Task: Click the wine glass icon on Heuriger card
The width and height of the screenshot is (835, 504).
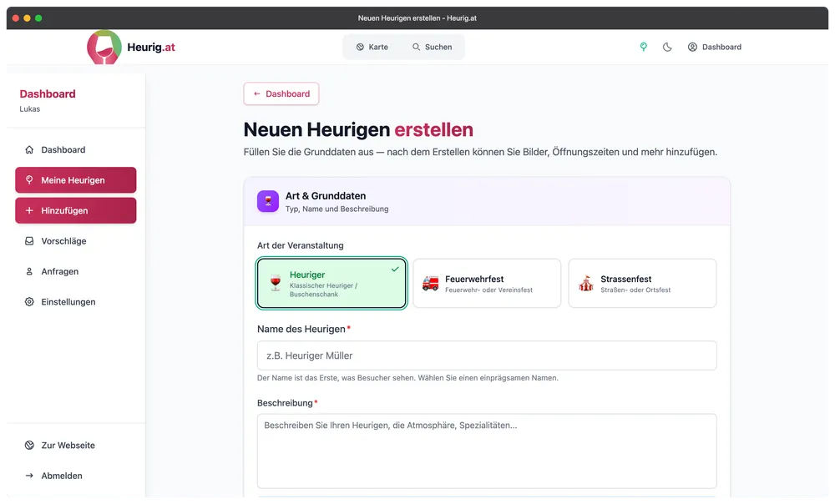Action: 276,283
